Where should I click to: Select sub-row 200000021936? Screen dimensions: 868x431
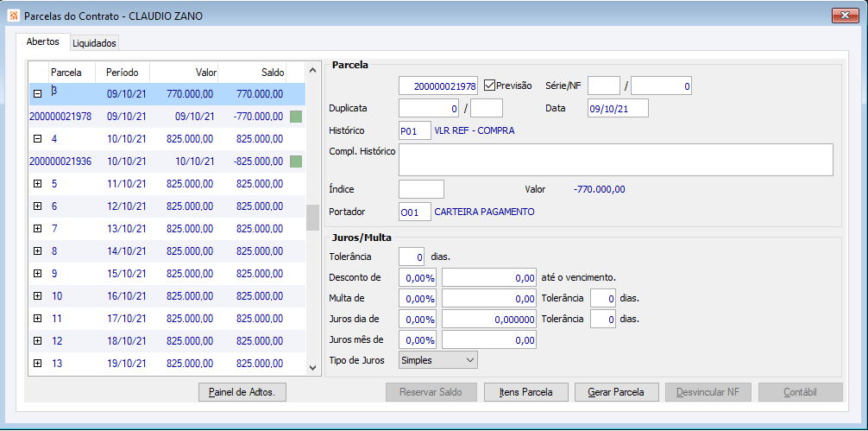[167, 162]
